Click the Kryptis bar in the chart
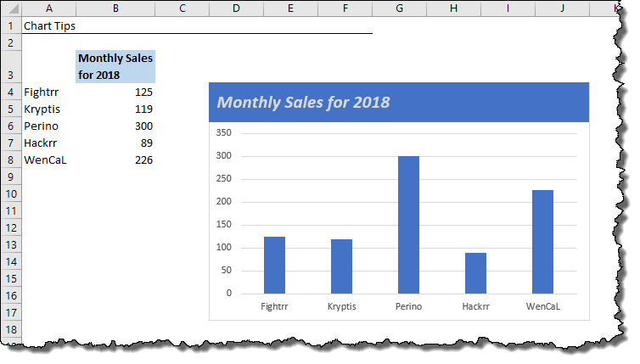This screenshot has width=640, height=364. [x=341, y=266]
